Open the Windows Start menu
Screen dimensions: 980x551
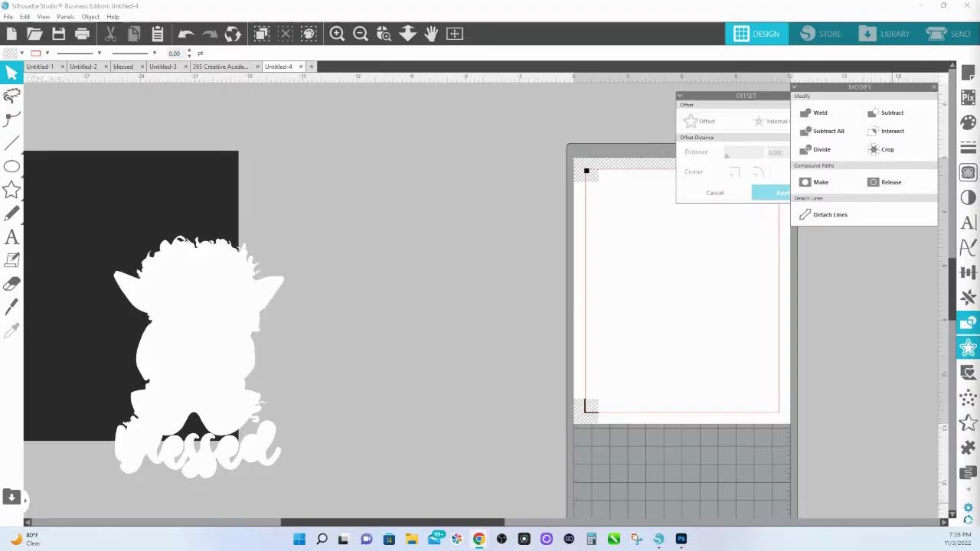[299, 539]
